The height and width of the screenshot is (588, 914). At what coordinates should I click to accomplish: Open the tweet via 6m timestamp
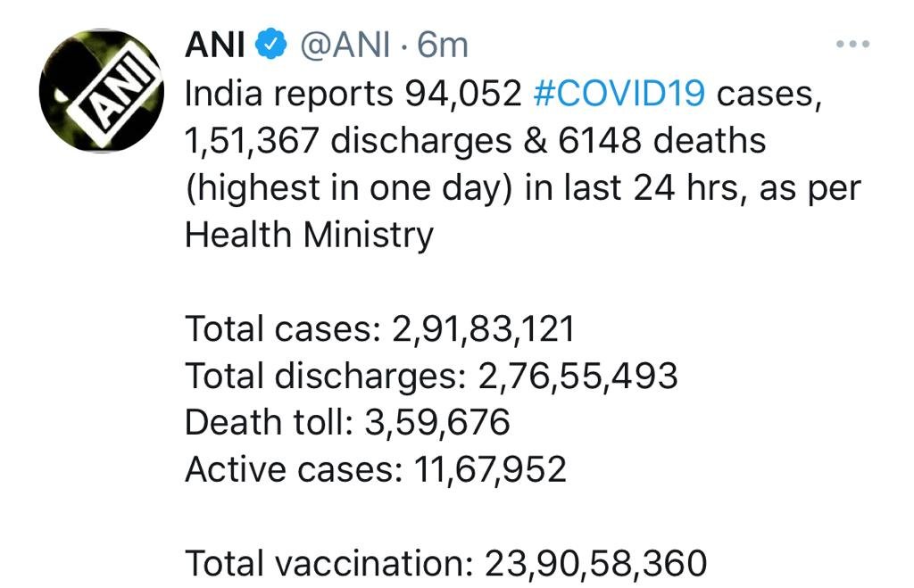click(x=443, y=45)
